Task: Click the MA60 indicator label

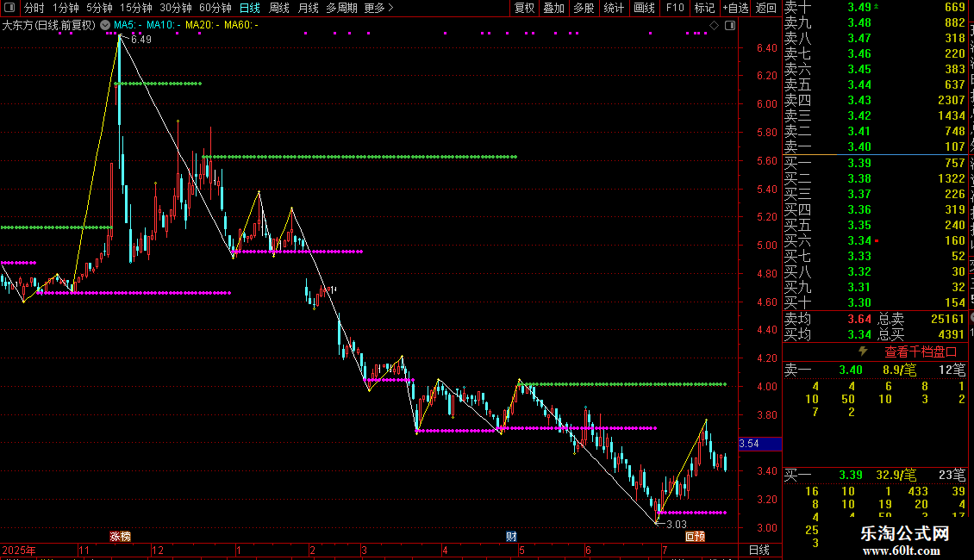Action: 241,25
